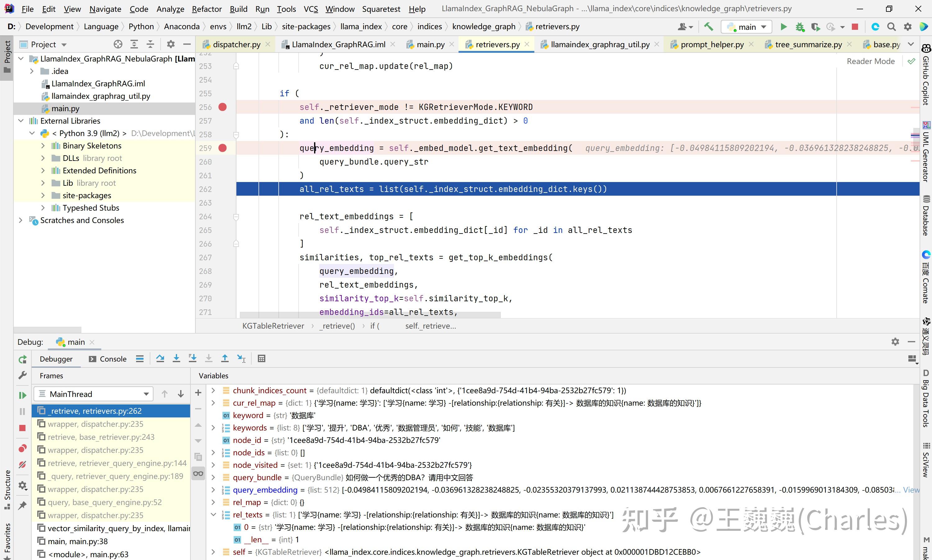932x560 pixels.
Task: Click the green Run button in the toolbar
Action: point(784,27)
